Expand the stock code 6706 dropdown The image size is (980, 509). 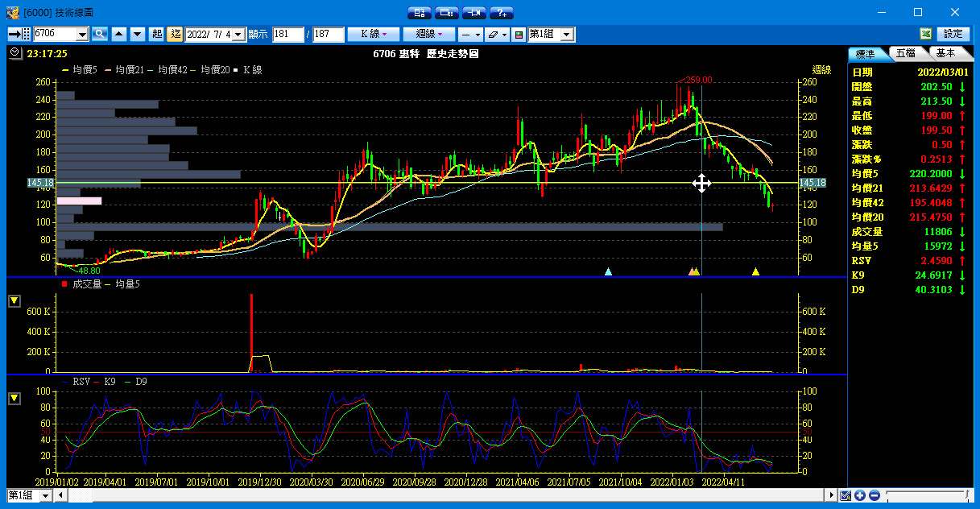82,34
